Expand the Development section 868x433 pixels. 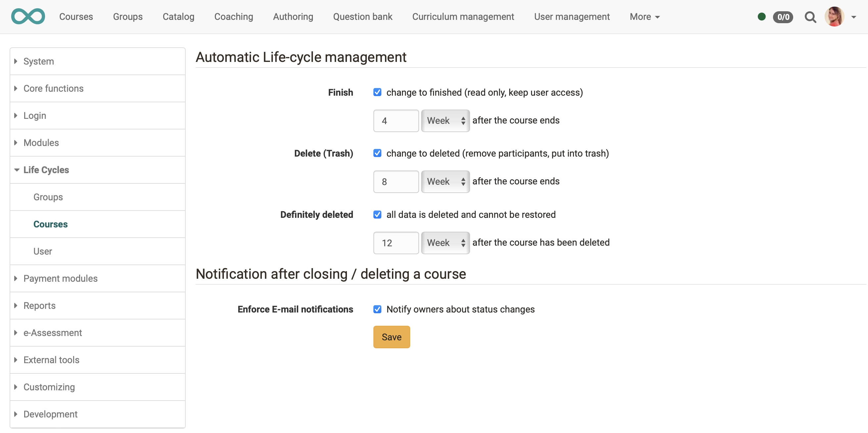[98, 414]
